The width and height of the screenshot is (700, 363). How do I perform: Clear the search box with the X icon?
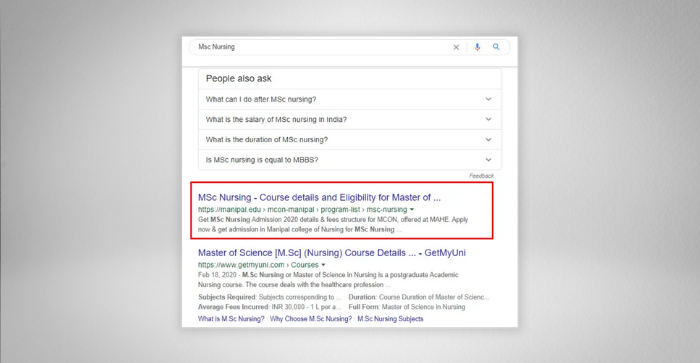coord(456,47)
